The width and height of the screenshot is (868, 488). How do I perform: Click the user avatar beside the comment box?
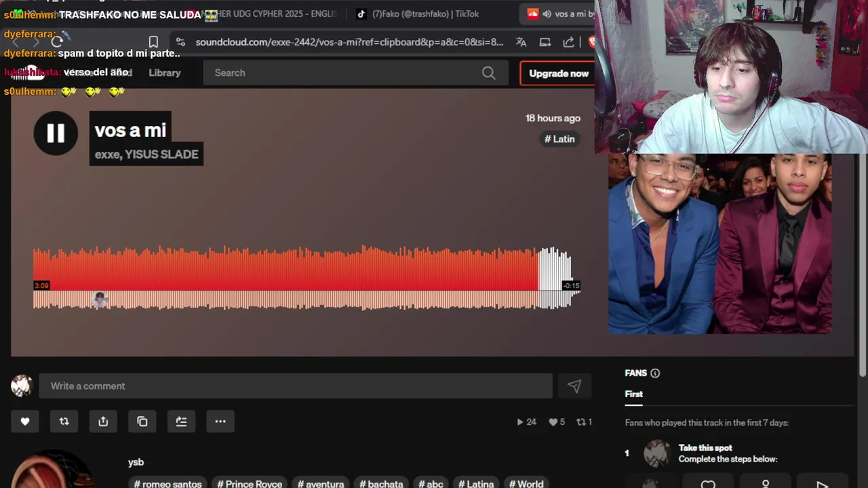(x=22, y=386)
